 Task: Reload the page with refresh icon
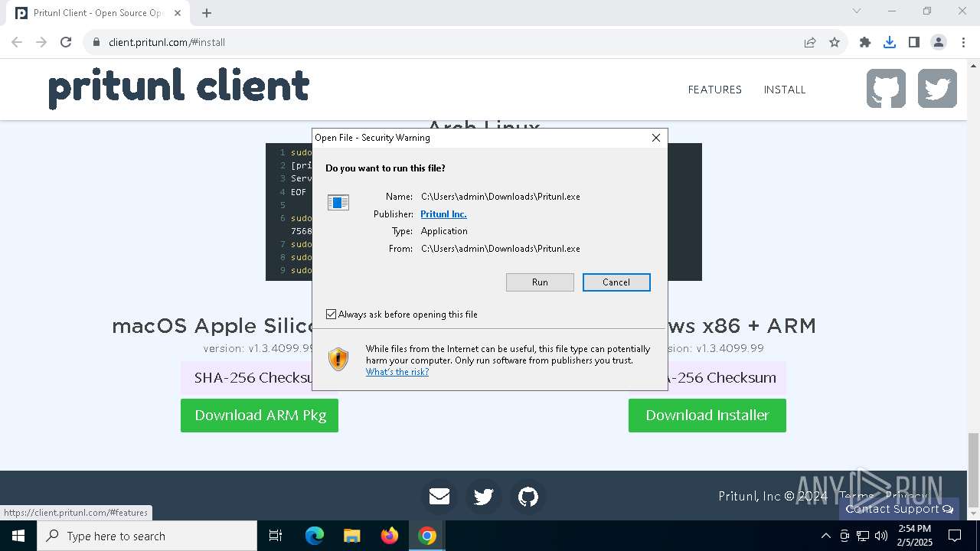point(66,42)
